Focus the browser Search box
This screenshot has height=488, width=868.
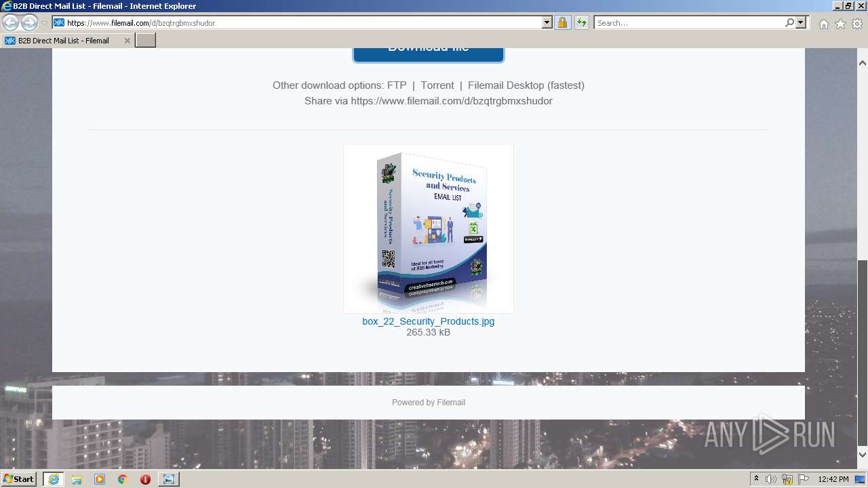689,22
